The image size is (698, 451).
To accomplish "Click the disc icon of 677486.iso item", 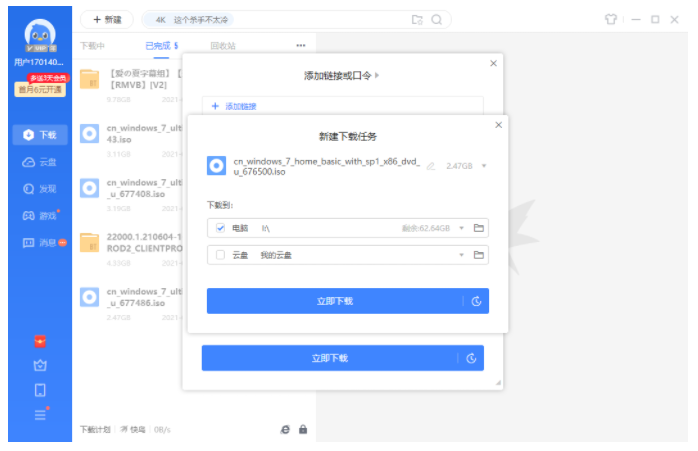I will tap(89, 297).
